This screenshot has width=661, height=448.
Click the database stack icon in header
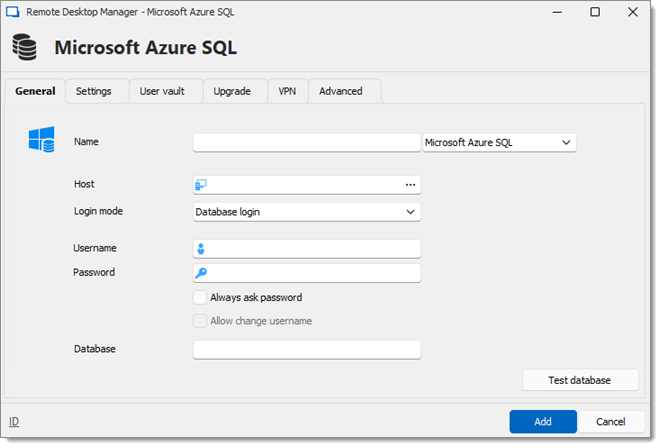pyautogui.click(x=24, y=47)
